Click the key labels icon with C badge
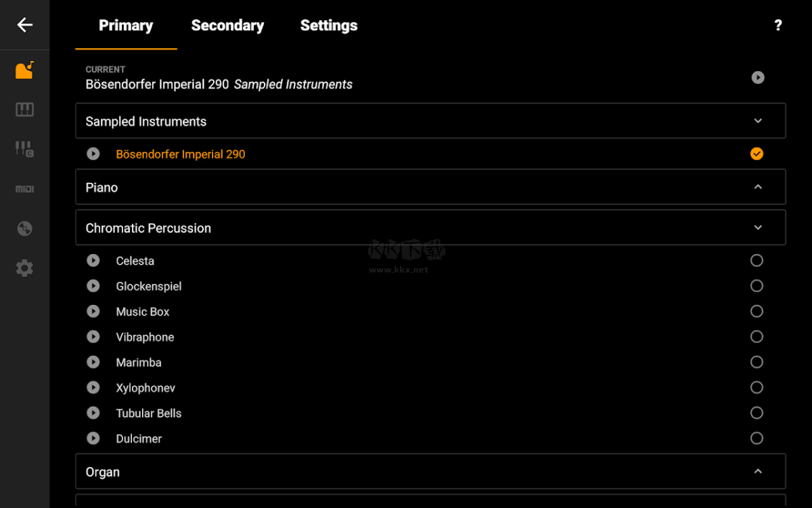This screenshot has height=508, width=812. pos(24,149)
